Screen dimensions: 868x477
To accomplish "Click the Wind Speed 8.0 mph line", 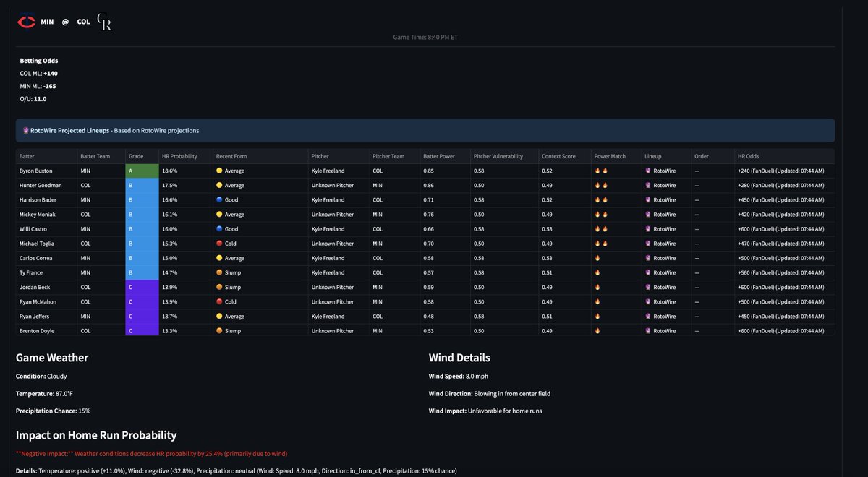I will click(x=459, y=376).
